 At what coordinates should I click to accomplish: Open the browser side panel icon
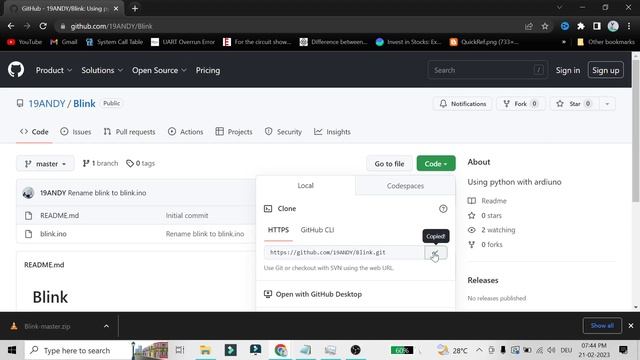[597, 26]
